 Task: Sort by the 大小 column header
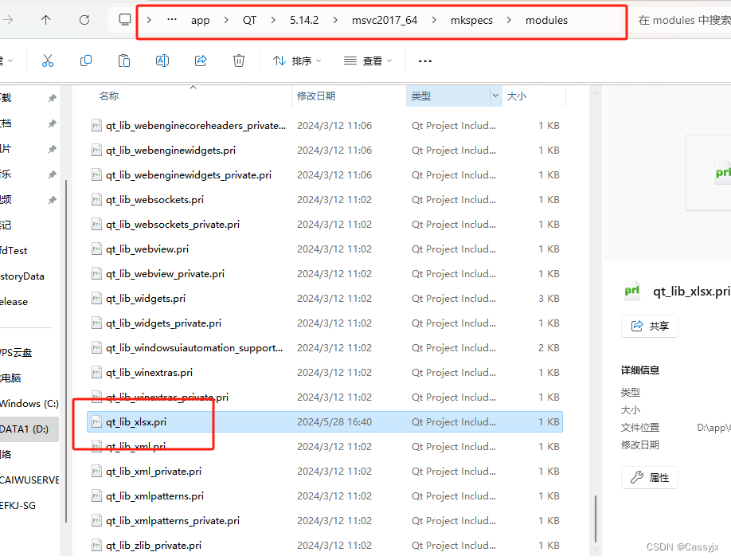click(517, 96)
